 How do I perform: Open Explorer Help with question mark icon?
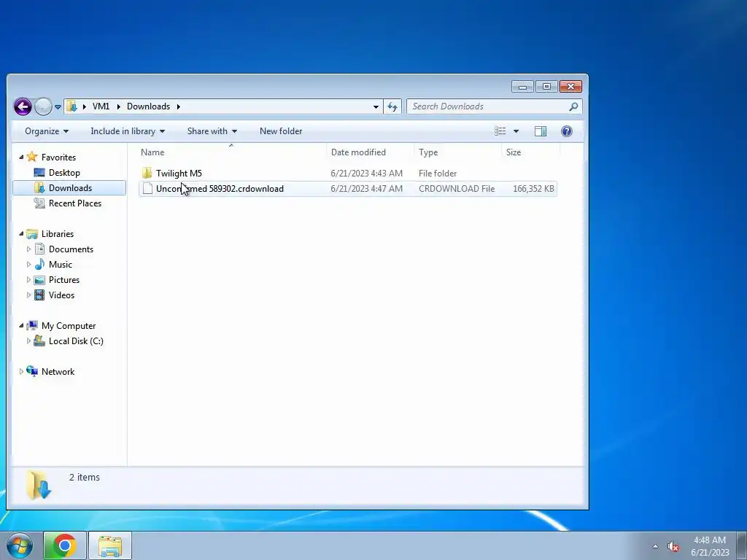click(x=566, y=131)
